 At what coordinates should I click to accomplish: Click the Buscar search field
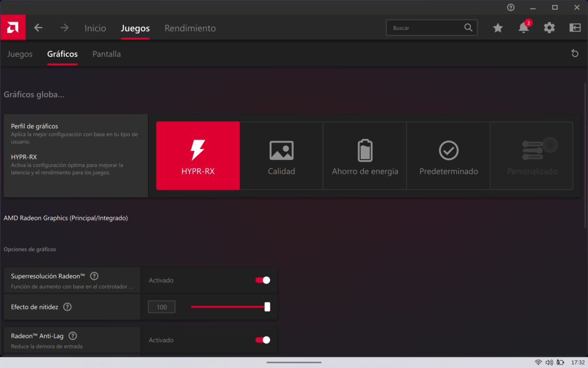click(432, 28)
